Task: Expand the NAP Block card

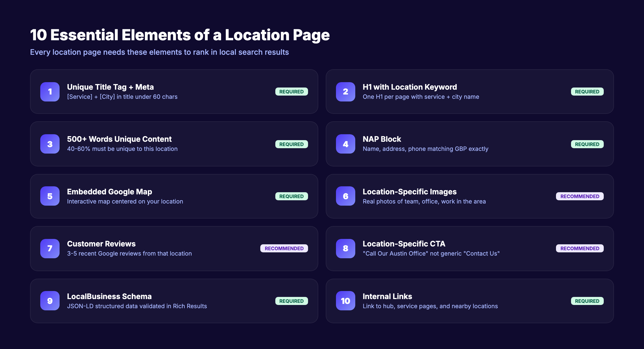Action: [382, 139]
